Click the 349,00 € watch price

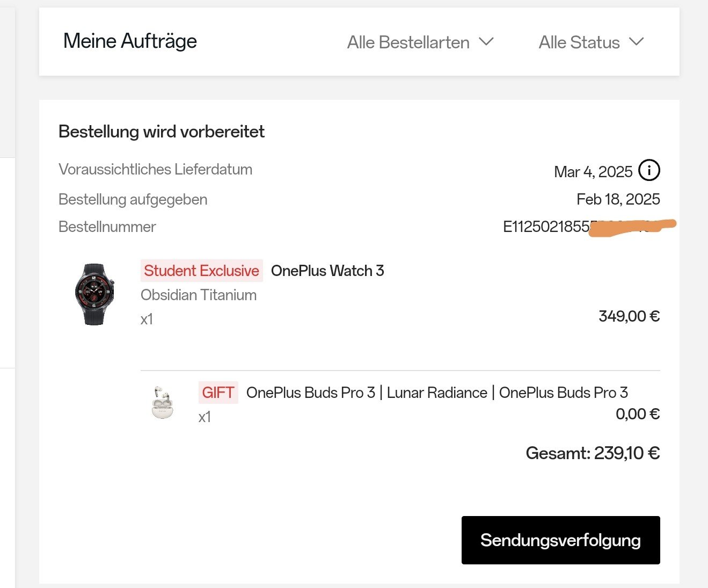pos(629,316)
